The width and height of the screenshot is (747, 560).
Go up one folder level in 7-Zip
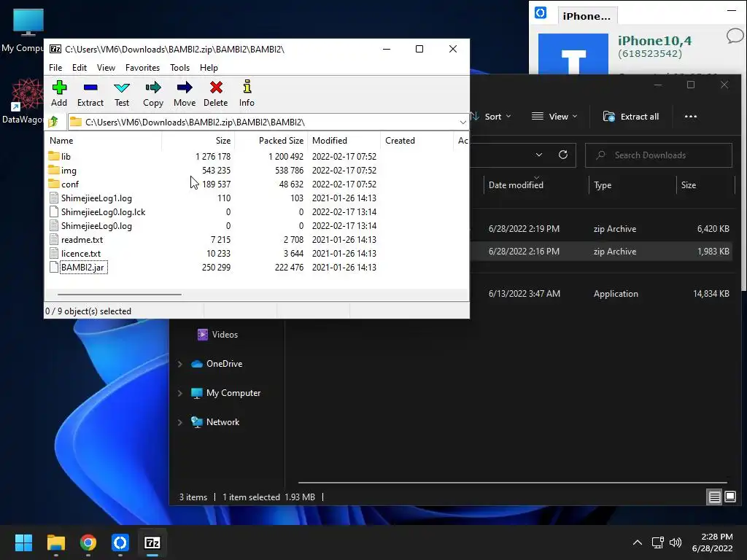coord(53,122)
